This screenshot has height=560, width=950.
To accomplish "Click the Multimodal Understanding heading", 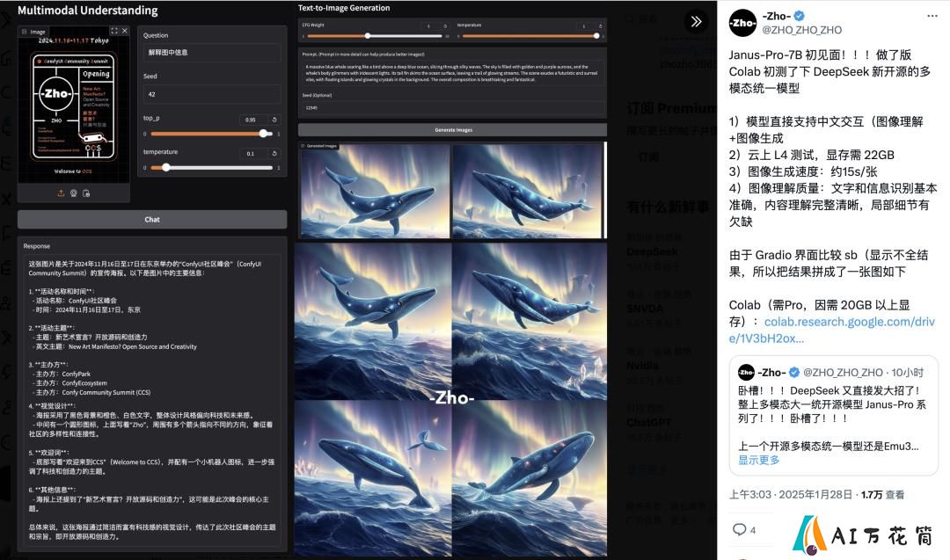I will (x=88, y=11).
